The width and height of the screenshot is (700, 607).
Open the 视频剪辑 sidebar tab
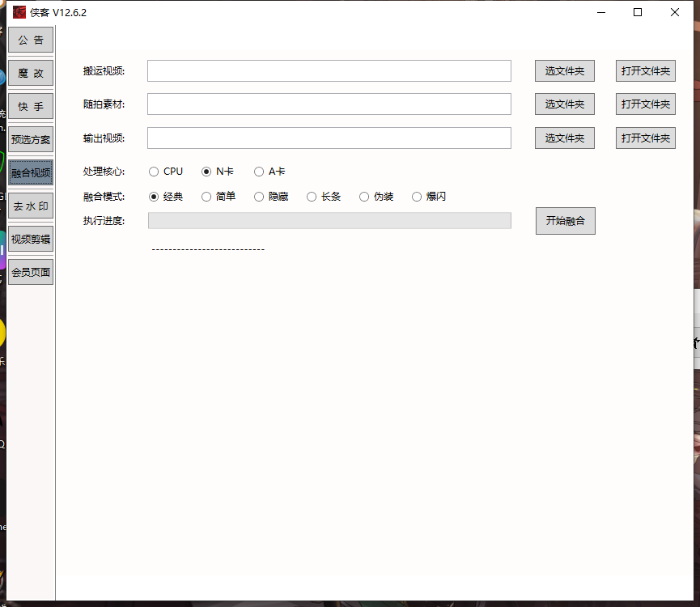tap(31, 239)
